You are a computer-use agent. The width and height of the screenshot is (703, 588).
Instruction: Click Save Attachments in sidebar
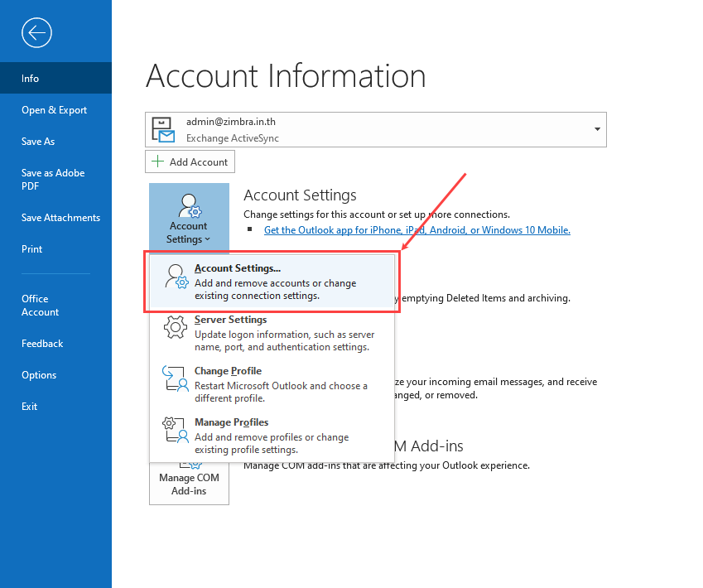click(60, 218)
